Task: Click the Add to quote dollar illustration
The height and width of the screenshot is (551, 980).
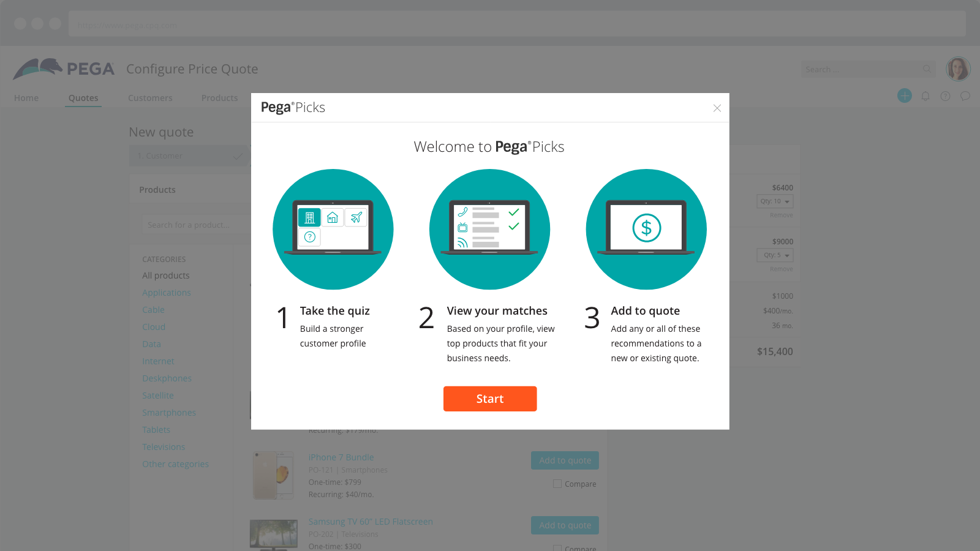Action: (x=646, y=229)
